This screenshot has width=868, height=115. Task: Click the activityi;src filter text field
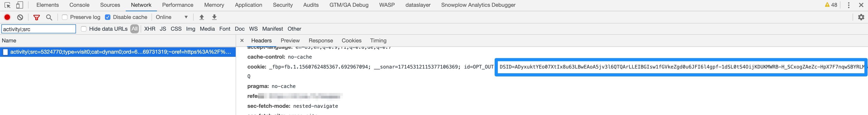pyautogui.click(x=39, y=29)
